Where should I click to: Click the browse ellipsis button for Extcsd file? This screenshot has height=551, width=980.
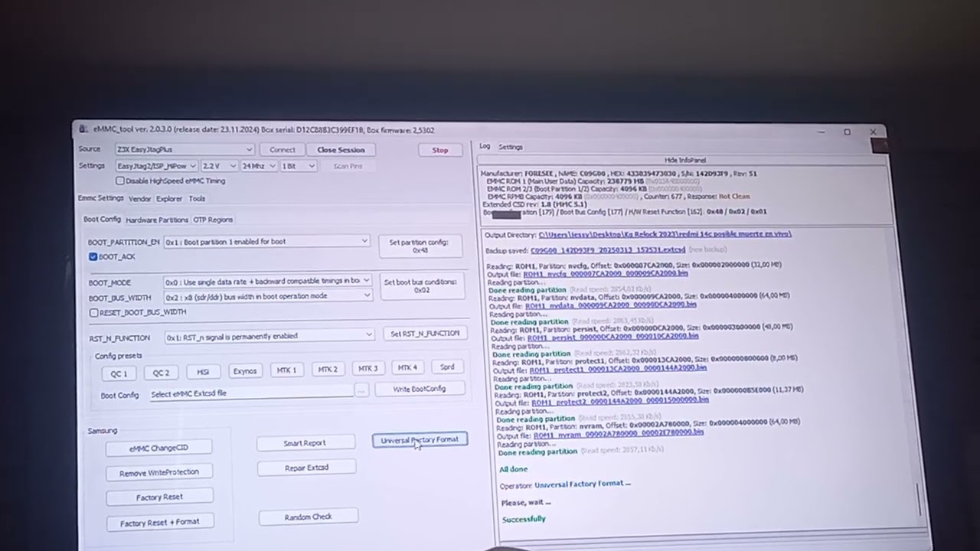[361, 390]
